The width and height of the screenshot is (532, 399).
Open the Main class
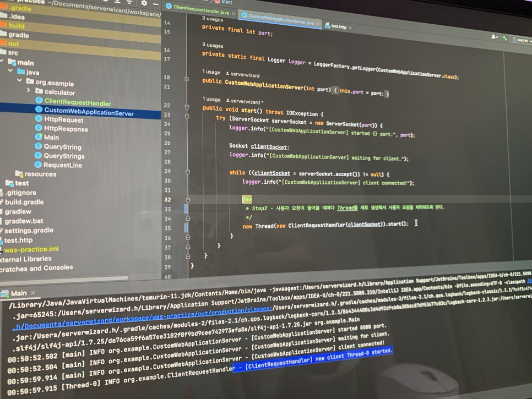pyautogui.click(x=51, y=138)
